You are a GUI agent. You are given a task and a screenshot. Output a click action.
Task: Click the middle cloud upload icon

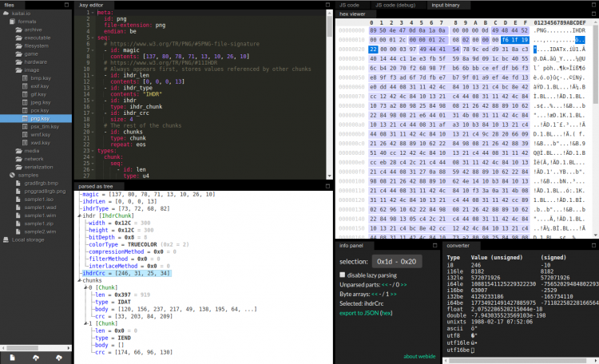37,358
